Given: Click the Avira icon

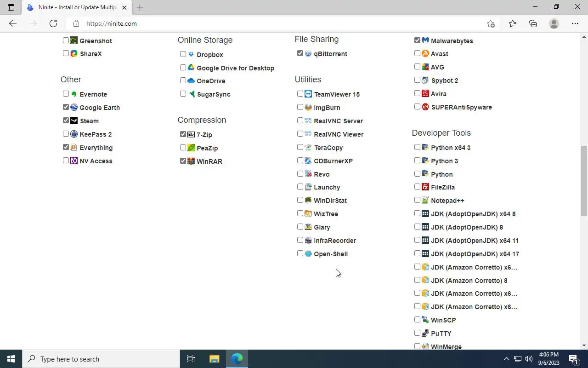Looking at the screenshot, I should pos(425,93).
